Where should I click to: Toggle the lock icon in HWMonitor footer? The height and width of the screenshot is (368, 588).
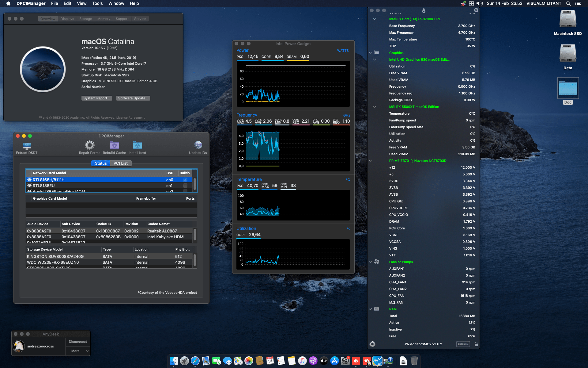point(476,344)
